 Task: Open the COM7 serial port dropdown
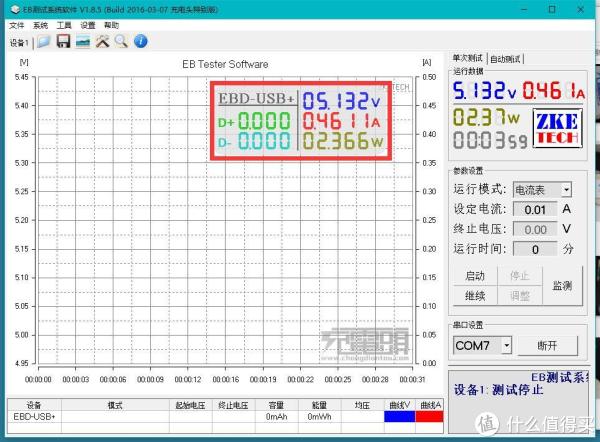(x=482, y=346)
